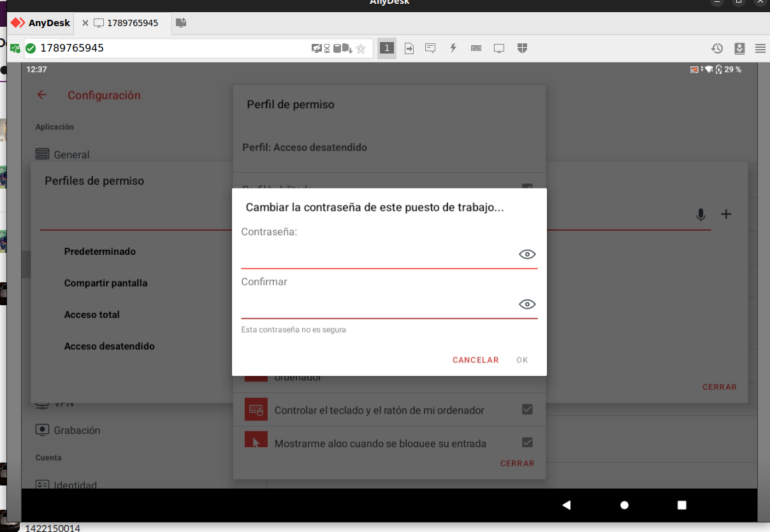This screenshot has width=770, height=532.
Task: Click monitor 1 selector button
Action: (x=386, y=48)
